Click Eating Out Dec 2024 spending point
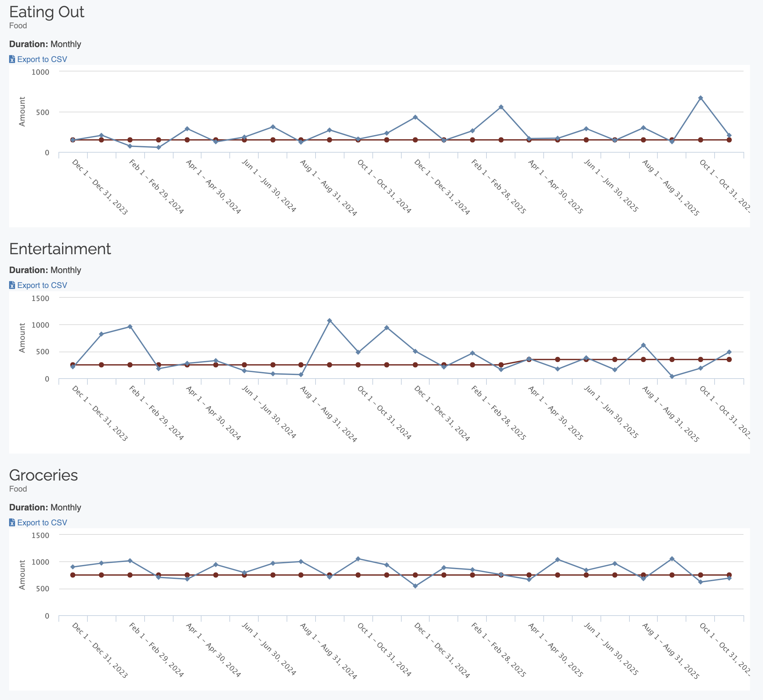The width and height of the screenshot is (763, 700). (415, 117)
